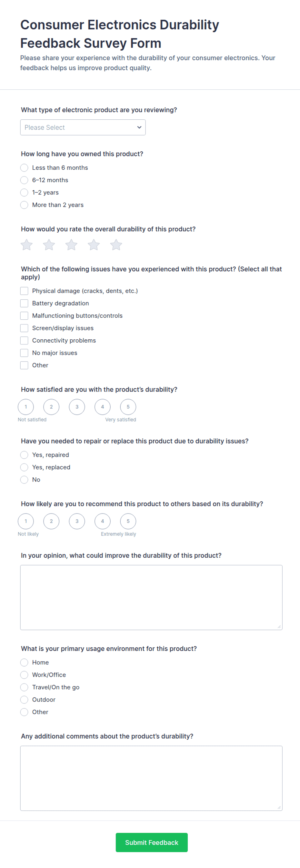
Task: Select Travel/On the go environment
Action: 24,687
